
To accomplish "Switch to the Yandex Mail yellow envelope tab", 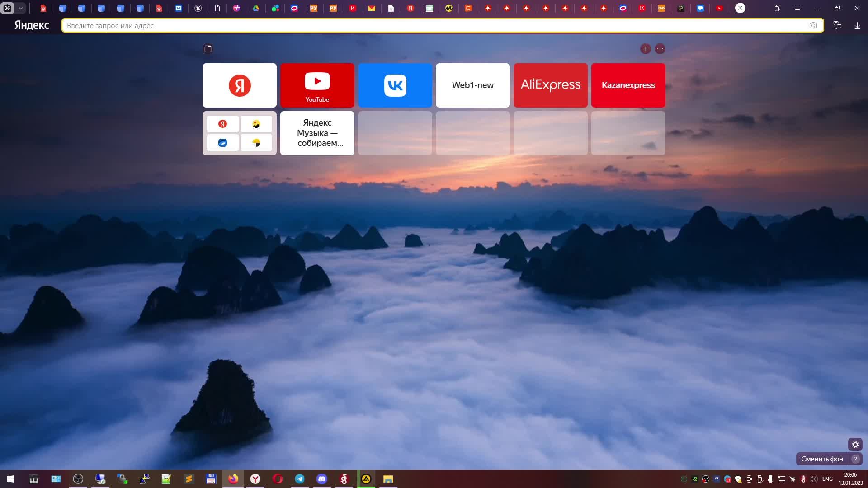I will point(372,8).
